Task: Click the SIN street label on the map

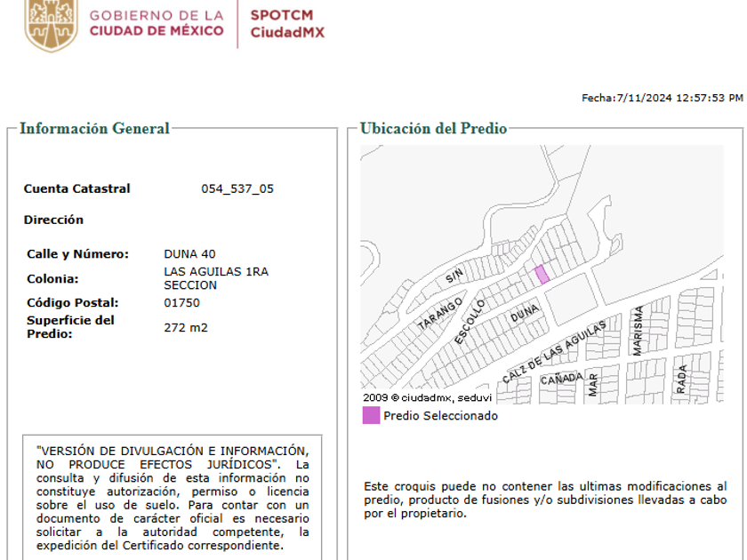Action: pyautogui.click(x=454, y=276)
